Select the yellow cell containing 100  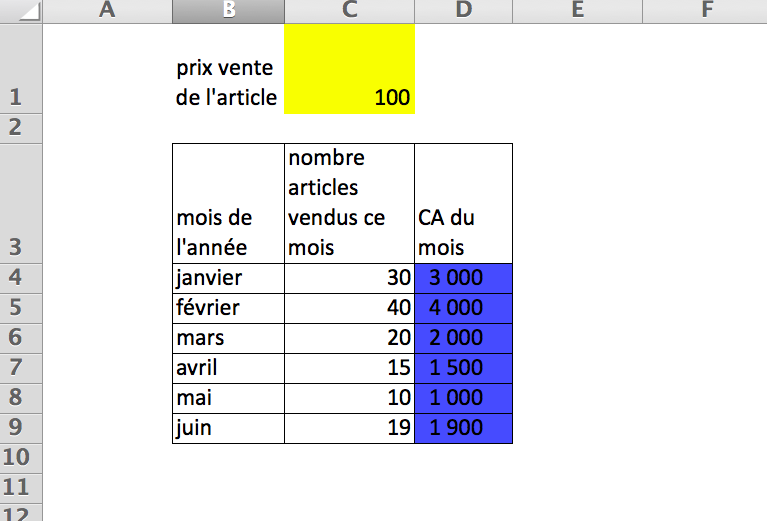click(349, 68)
